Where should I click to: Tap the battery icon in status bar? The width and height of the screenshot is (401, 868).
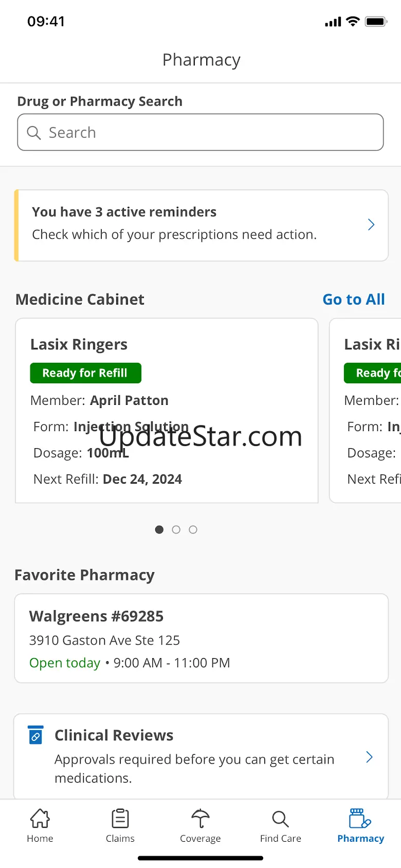pos(376,22)
